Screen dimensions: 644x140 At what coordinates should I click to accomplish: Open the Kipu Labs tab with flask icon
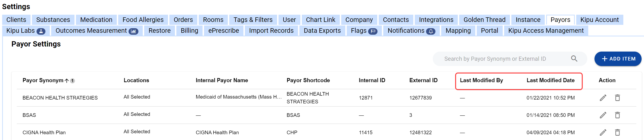(x=25, y=31)
